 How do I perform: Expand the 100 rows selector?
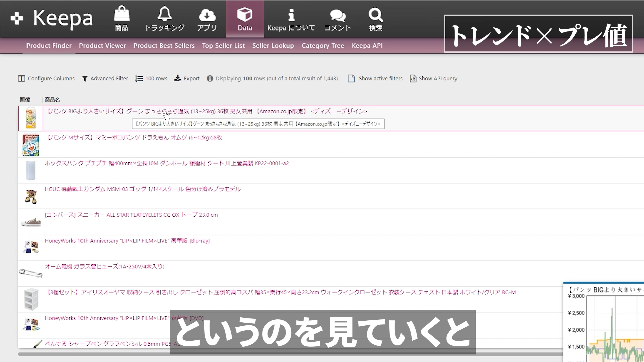pyautogui.click(x=151, y=78)
